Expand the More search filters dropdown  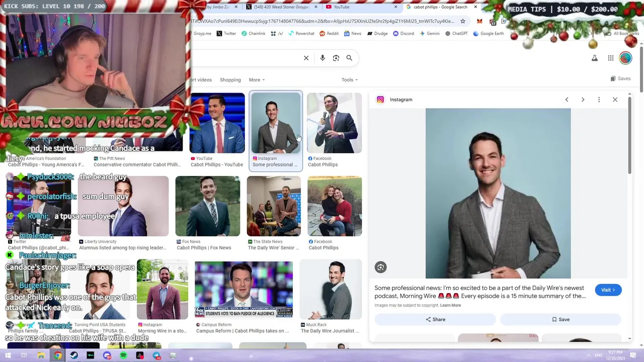tap(257, 80)
